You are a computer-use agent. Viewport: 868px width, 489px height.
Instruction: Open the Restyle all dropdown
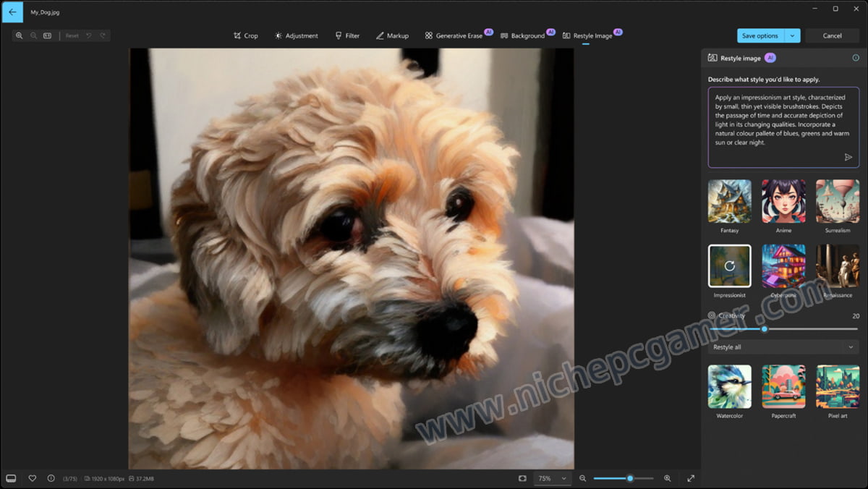(783, 347)
